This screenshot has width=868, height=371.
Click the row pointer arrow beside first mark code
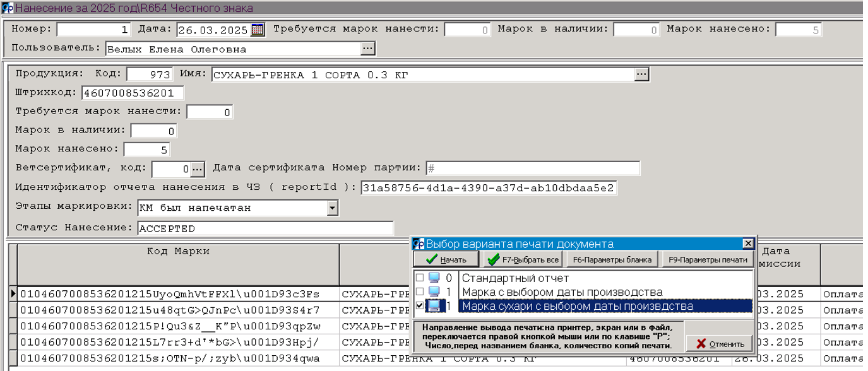tap(13, 294)
